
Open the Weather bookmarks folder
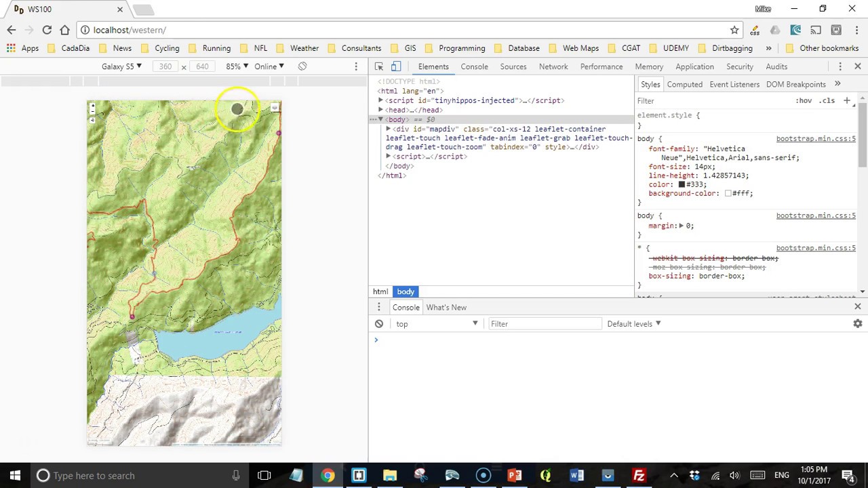(298, 48)
